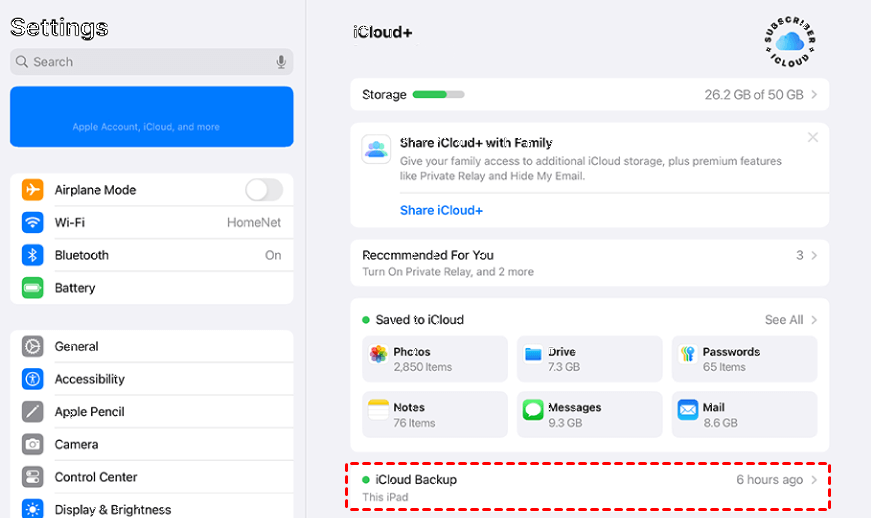Screen dimensions: 871x518
Task: Open the Notes 76 Items card
Action: (x=435, y=414)
